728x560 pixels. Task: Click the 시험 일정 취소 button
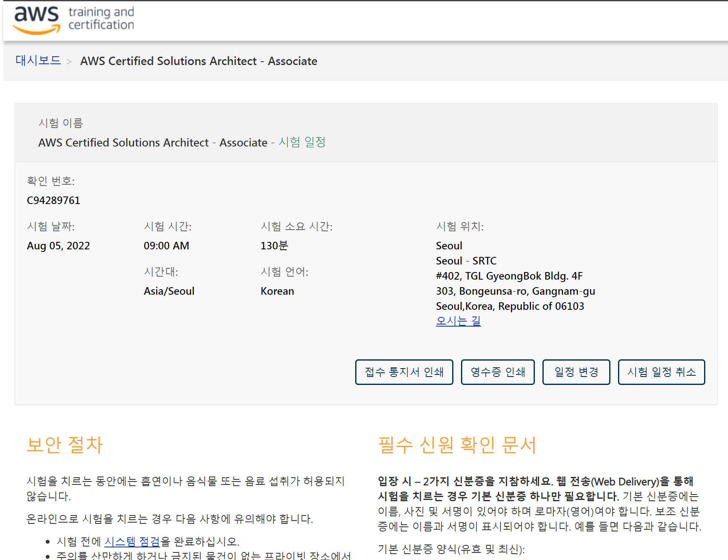pos(661,372)
